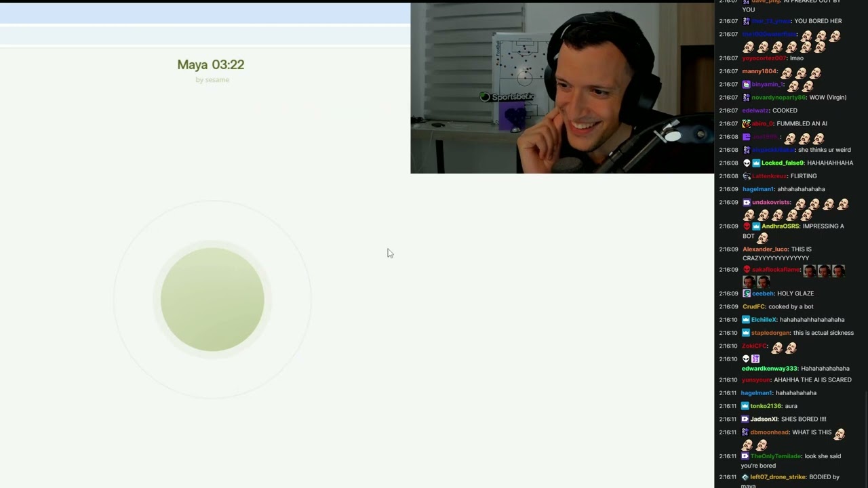This screenshot has height=488, width=868.
Task: Click the badge icon next to binyamin_1
Action: click(x=746, y=85)
